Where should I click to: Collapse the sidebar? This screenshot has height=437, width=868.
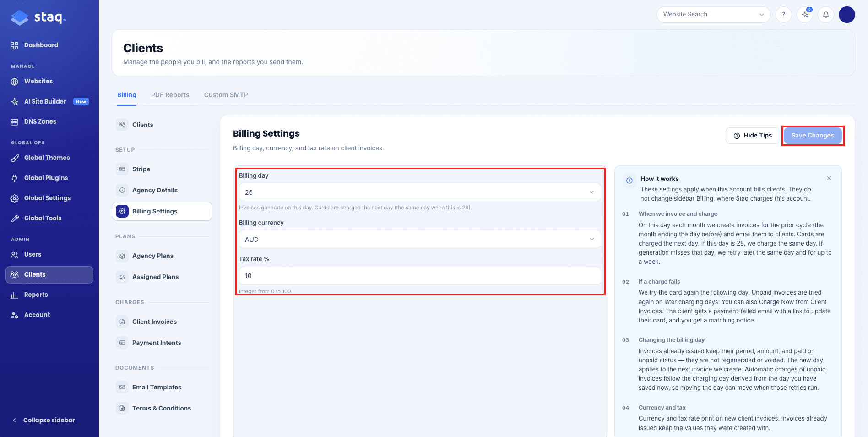coord(44,420)
